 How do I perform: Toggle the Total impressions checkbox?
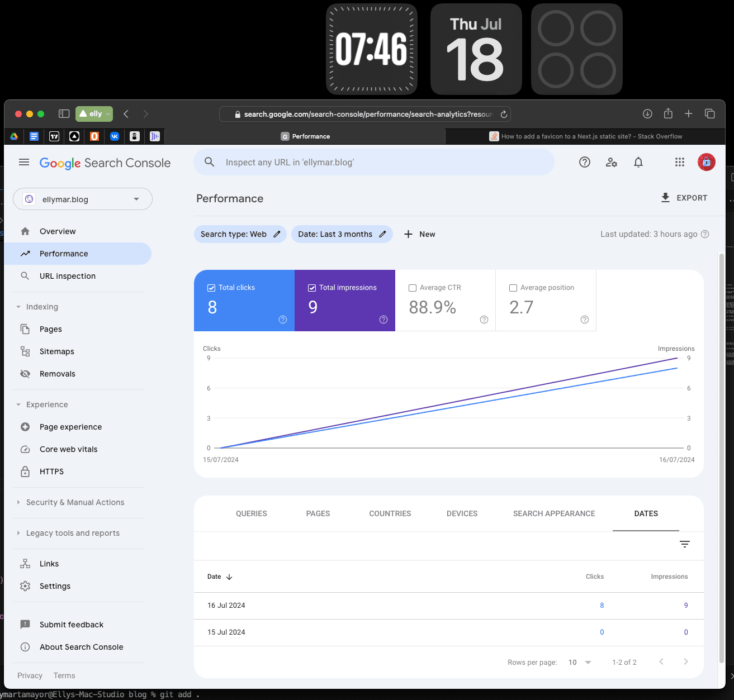click(x=312, y=288)
